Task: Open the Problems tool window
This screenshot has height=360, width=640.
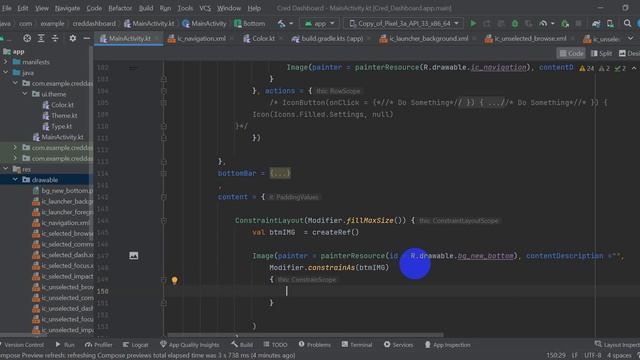Action: 315,345
